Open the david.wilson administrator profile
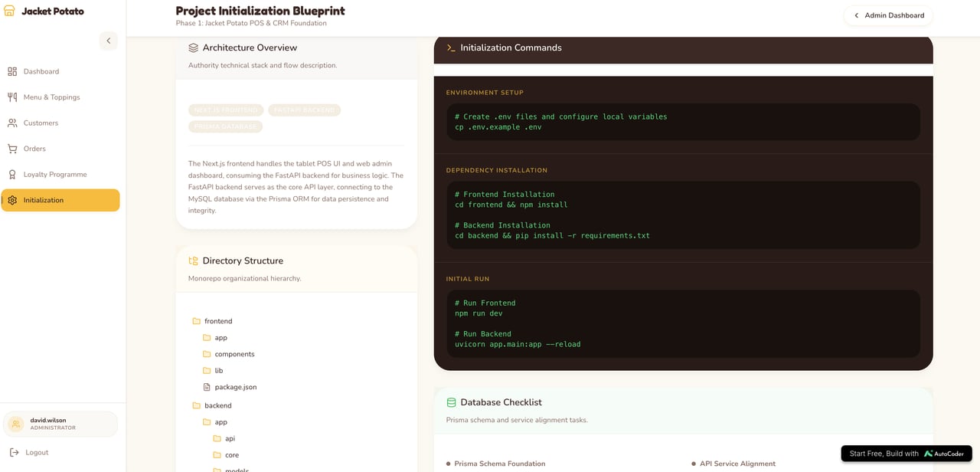Screen dimensions: 980x472 click(x=60, y=424)
